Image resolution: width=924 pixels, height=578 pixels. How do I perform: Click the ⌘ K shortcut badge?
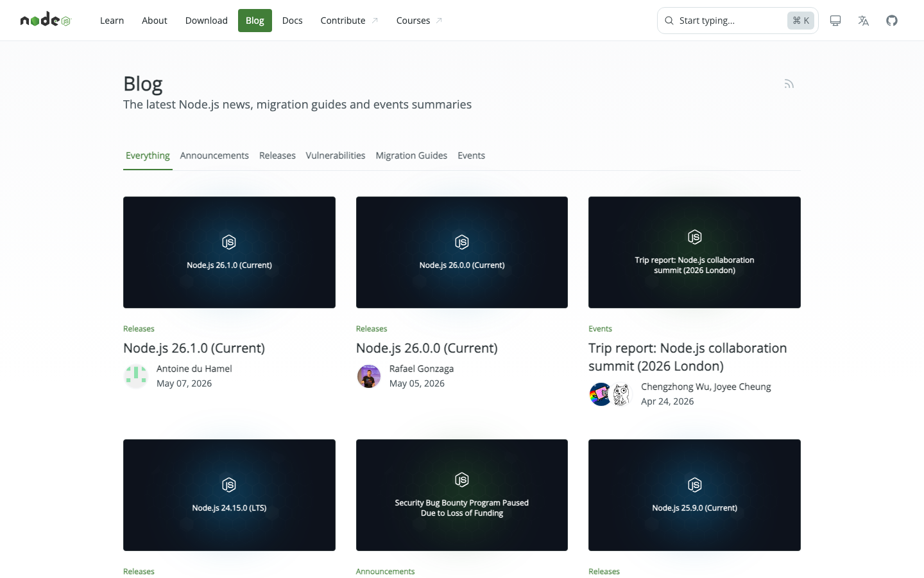point(801,21)
